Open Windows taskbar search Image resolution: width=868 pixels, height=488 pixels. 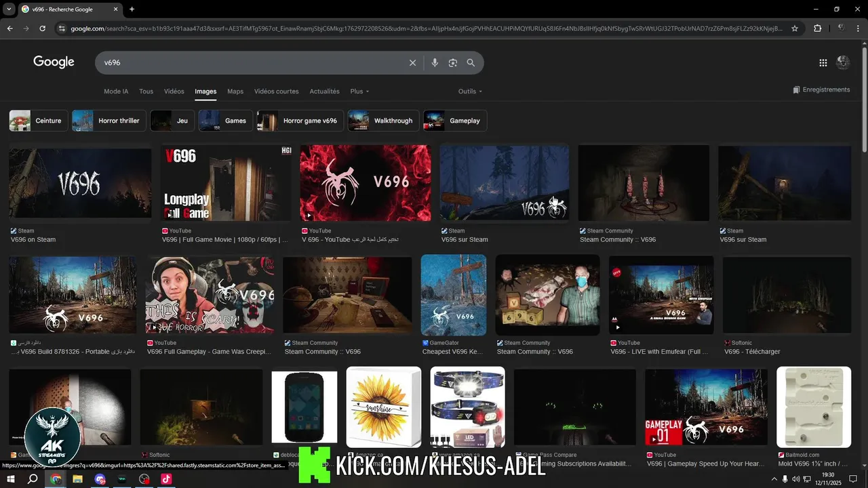click(33, 479)
